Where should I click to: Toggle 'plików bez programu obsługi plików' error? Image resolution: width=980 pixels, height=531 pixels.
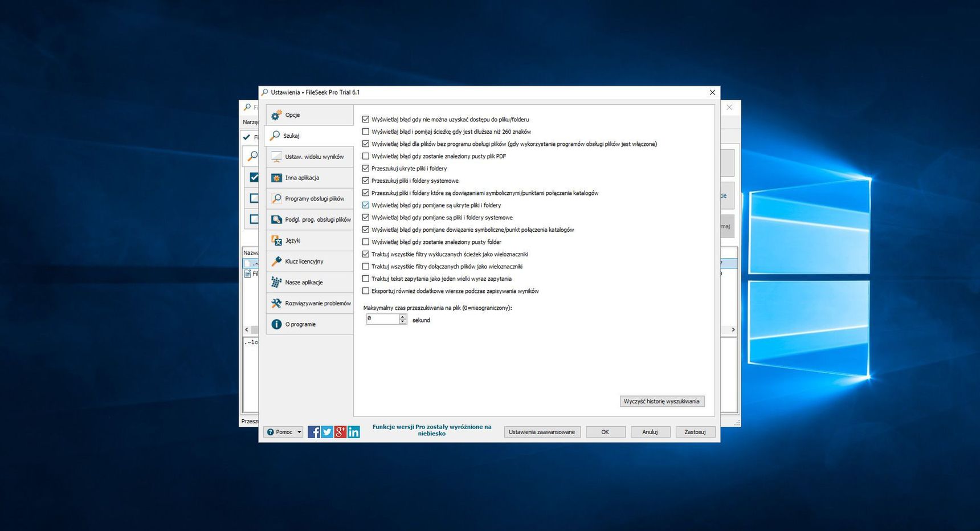pyautogui.click(x=366, y=144)
